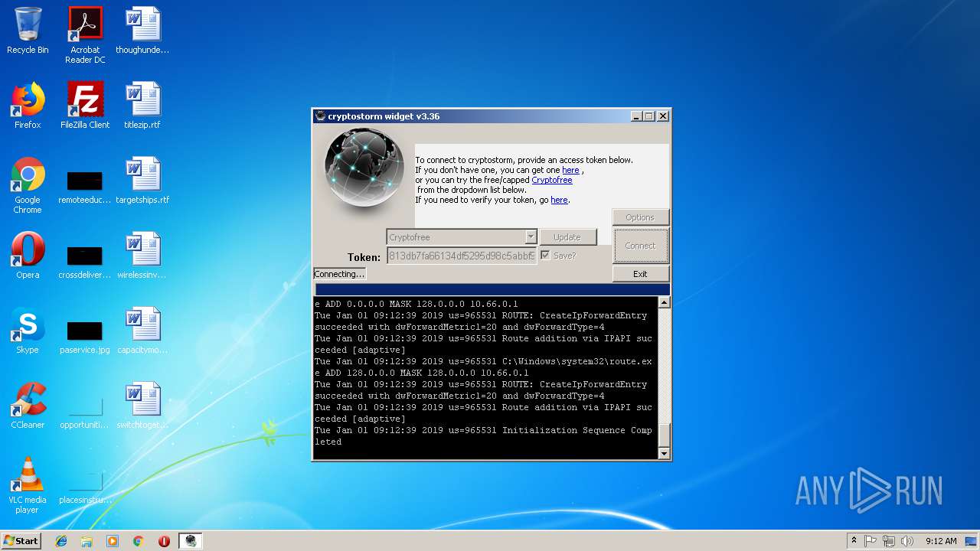Viewport: 980px width, 551px height.
Task: Open Windows Explorer folder in taskbar
Action: coord(87,541)
